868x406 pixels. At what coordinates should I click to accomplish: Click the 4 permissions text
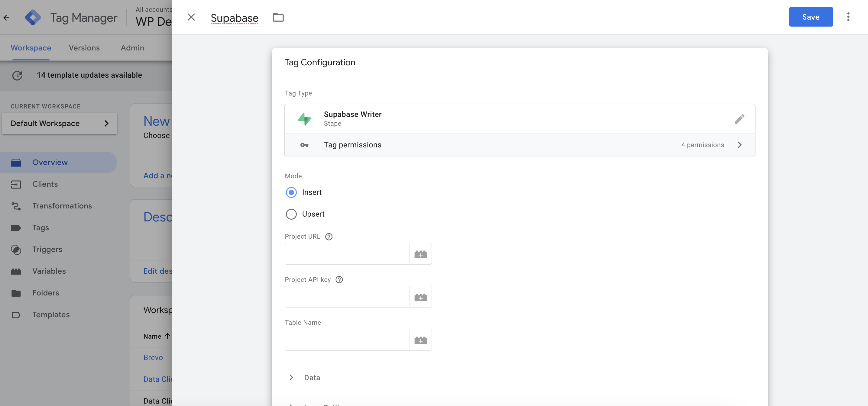click(x=703, y=145)
